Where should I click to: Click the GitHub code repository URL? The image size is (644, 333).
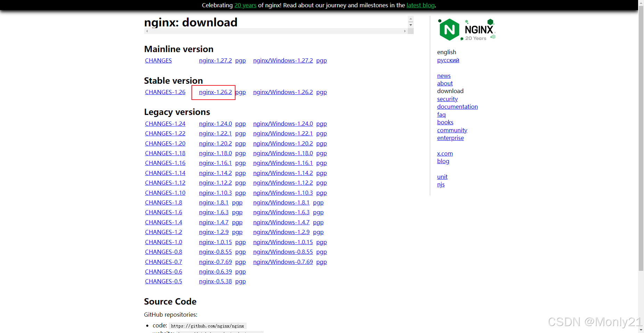click(x=208, y=326)
